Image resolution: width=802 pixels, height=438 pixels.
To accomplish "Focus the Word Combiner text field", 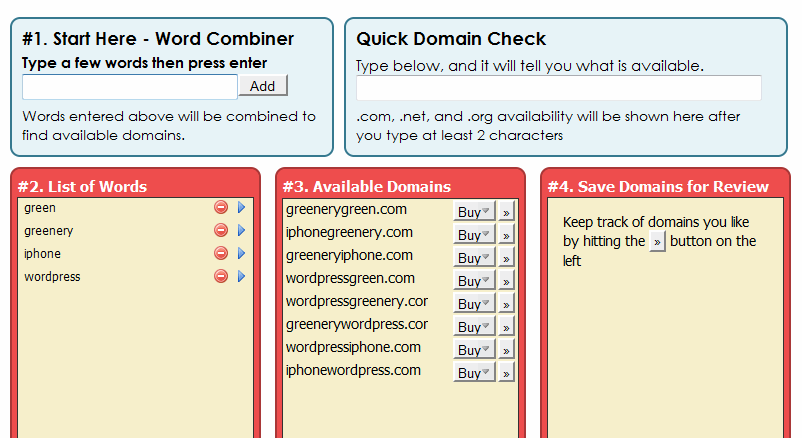I will pos(130,87).
